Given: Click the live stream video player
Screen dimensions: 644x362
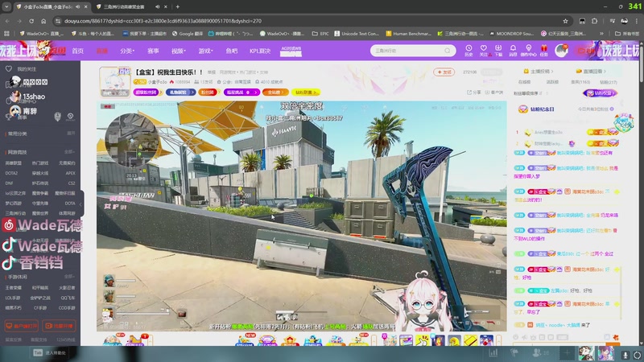Looking at the screenshot, I should (x=301, y=216).
